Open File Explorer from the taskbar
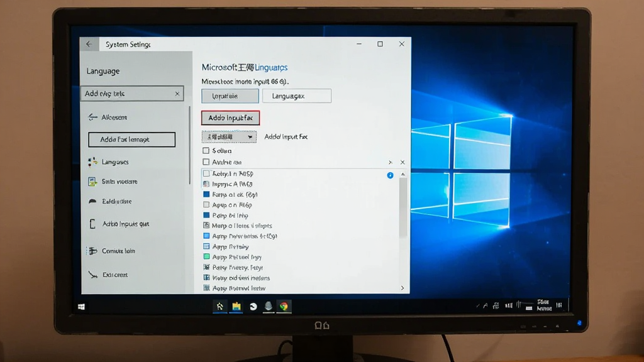This screenshot has width=644, height=362. [x=236, y=306]
